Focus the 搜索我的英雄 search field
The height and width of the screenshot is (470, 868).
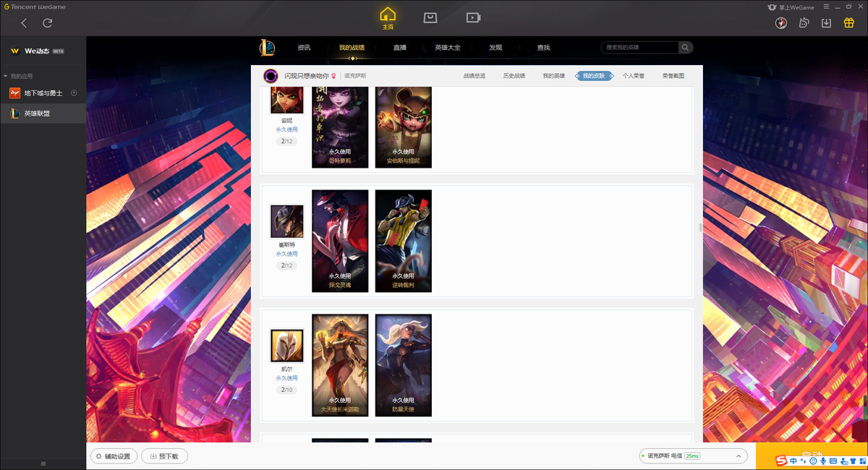coord(639,48)
